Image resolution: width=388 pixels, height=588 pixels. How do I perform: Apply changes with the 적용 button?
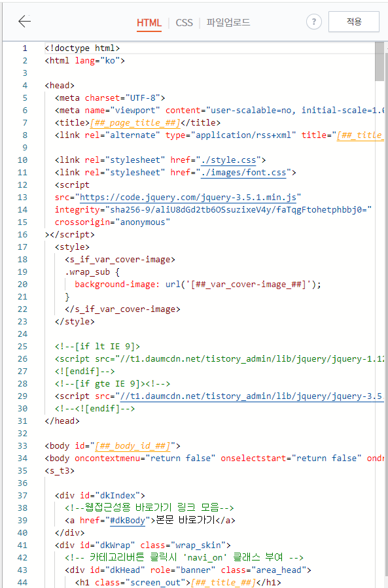[354, 22]
